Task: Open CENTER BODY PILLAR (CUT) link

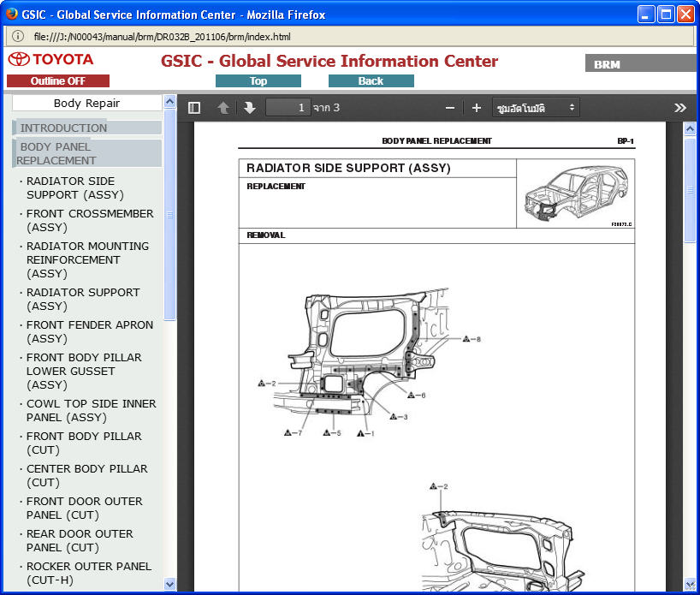Action: (86, 476)
